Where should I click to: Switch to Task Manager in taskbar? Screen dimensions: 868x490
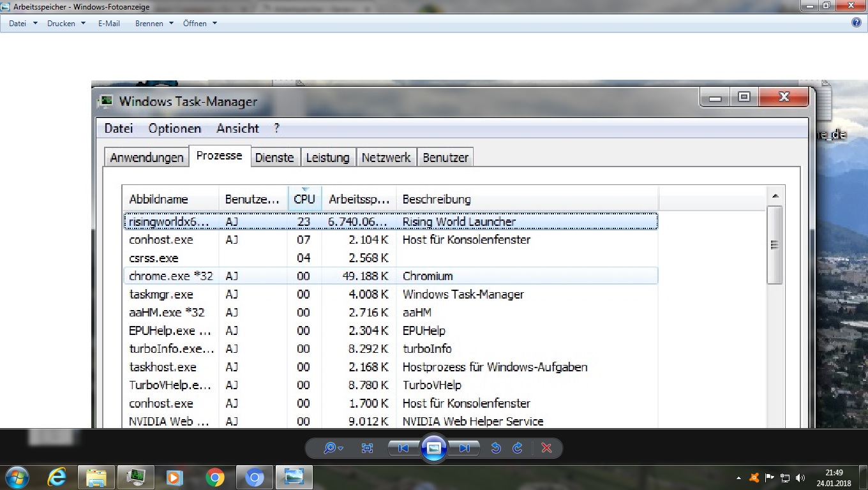(x=136, y=477)
